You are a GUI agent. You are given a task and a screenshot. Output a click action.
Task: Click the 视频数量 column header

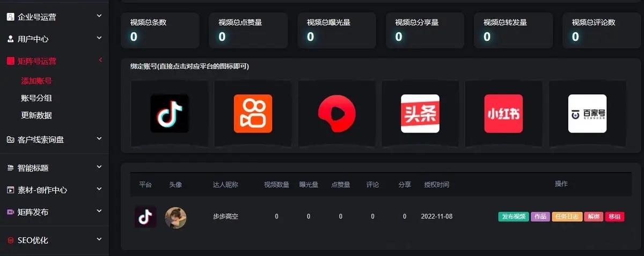(276, 185)
